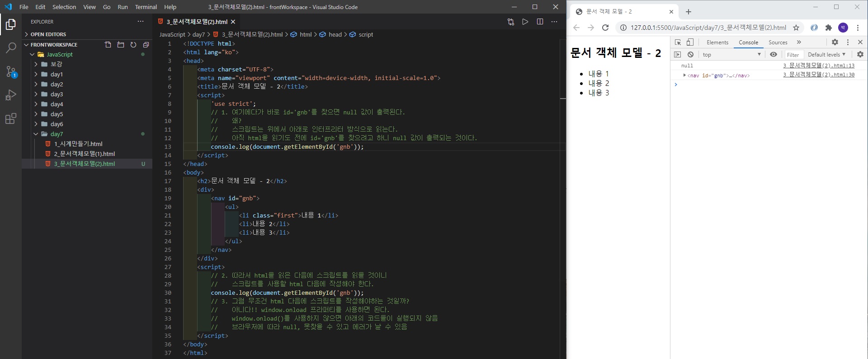Screen dimensions: 868x359
Task: Bookmark this page with star icon
Action: (796, 28)
